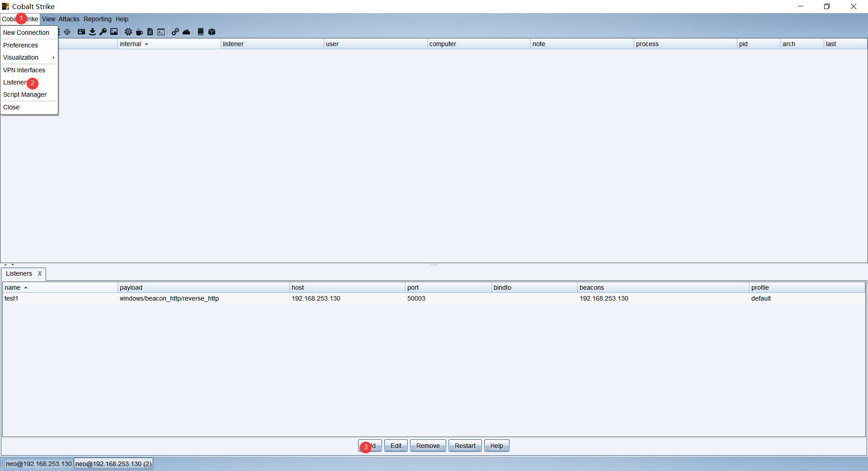Select New Connection from the menu
The image size is (868, 471).
29,33
